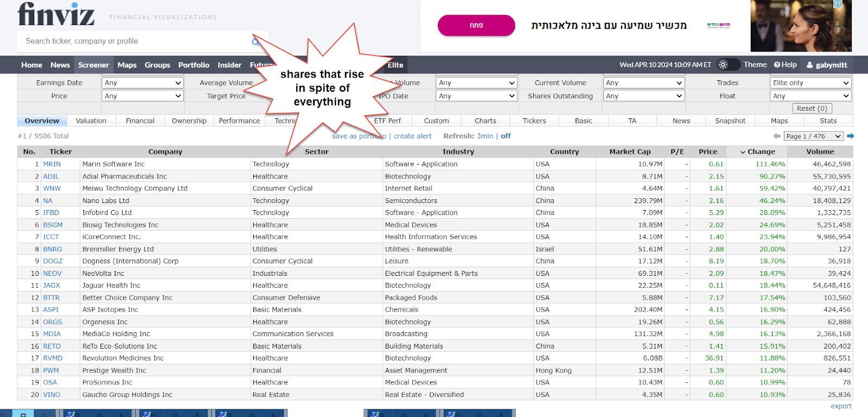Viewport: 868px width, 417px height.
Task: Click the gray previous page arrow
Action: [777, 136]
